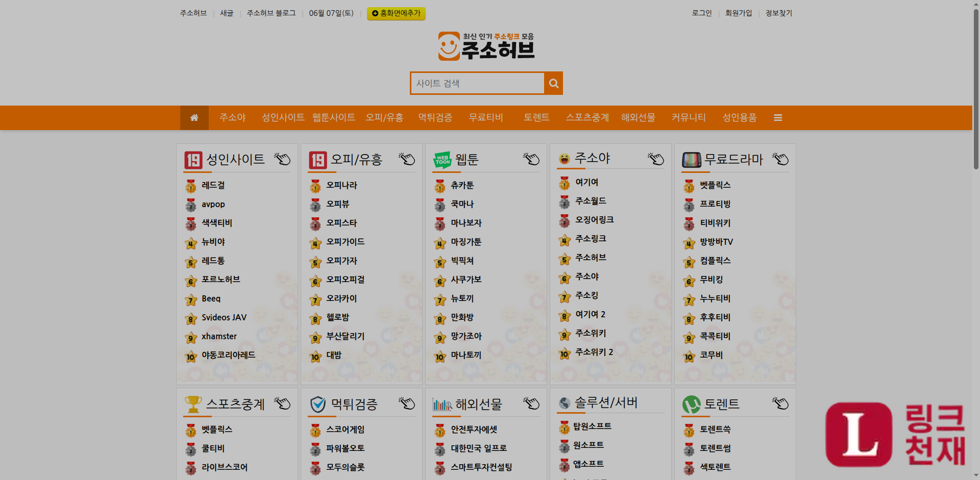Open the 주소위키 2 link
Viewport: 980px width, 480px height.
(595, 352)
